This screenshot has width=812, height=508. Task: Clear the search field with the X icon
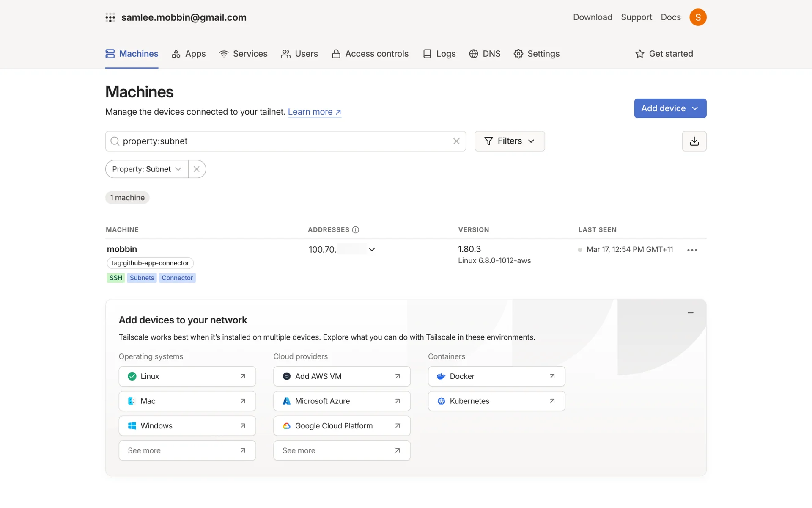point(456,141)
